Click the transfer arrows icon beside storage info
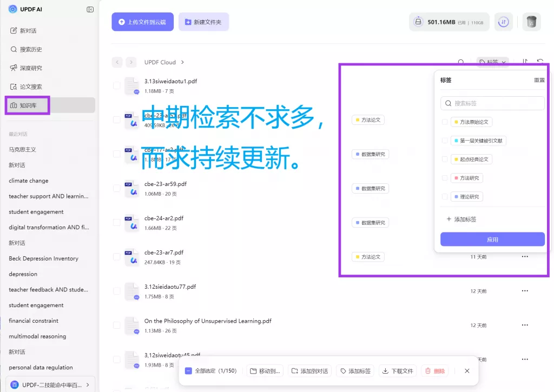554x392 pixels. [x=504, y=22]
